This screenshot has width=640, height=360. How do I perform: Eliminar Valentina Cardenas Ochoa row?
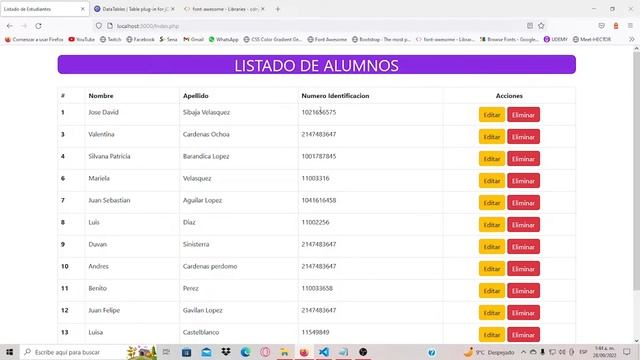[x=523, y=137]
